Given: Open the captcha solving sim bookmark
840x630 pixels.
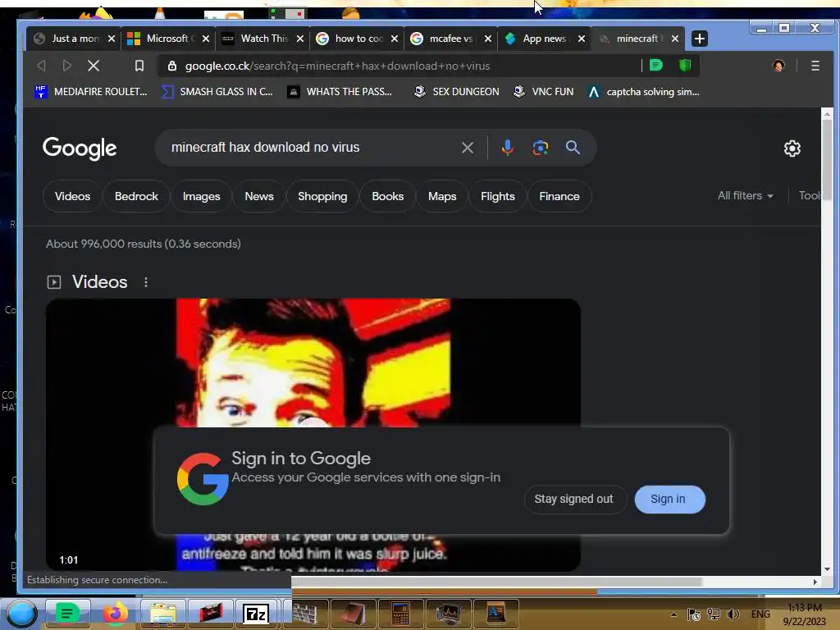Looking at the screenshot, I should click(x=643, y=92).
